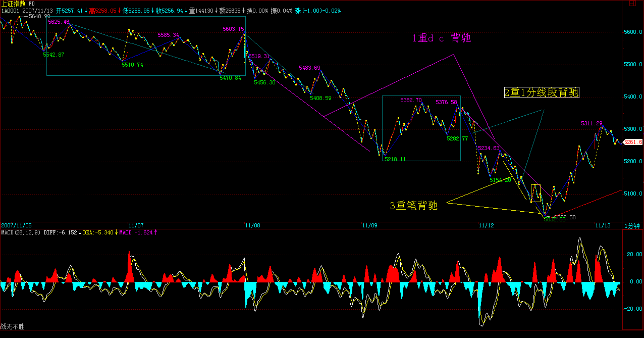Select the 2重1分线段背驰 annotation box

(542, 92)
